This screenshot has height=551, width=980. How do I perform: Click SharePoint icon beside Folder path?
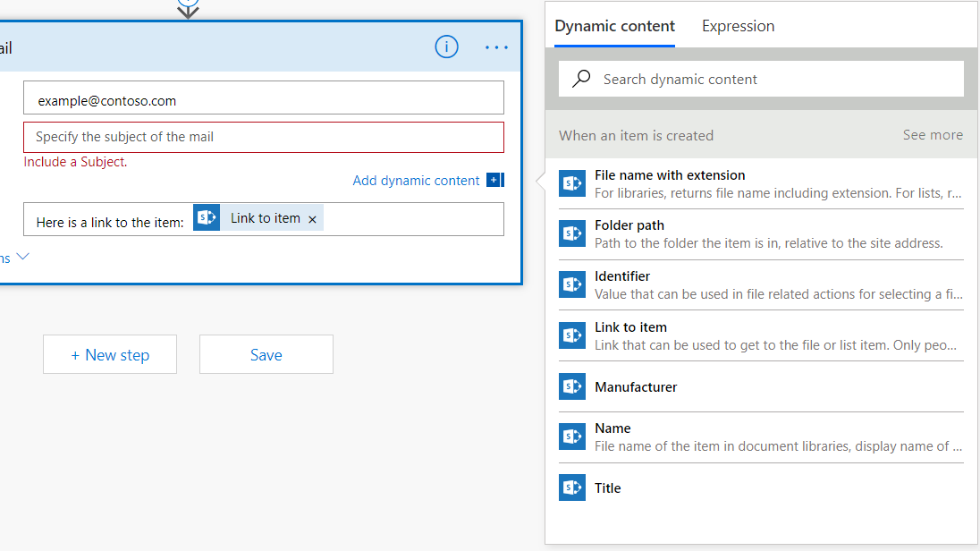click(x=571, y=233)
